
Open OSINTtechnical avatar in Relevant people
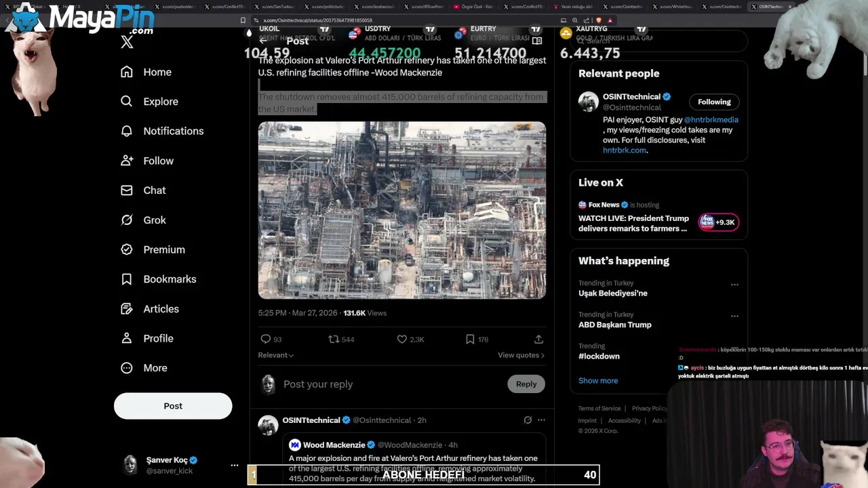point(588,102)
